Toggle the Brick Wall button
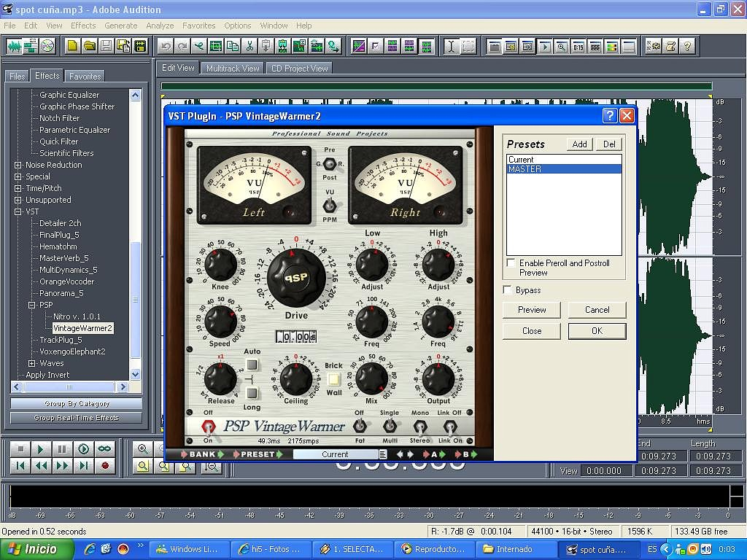Viewport: 747px width, 560px height. [333, 379]
